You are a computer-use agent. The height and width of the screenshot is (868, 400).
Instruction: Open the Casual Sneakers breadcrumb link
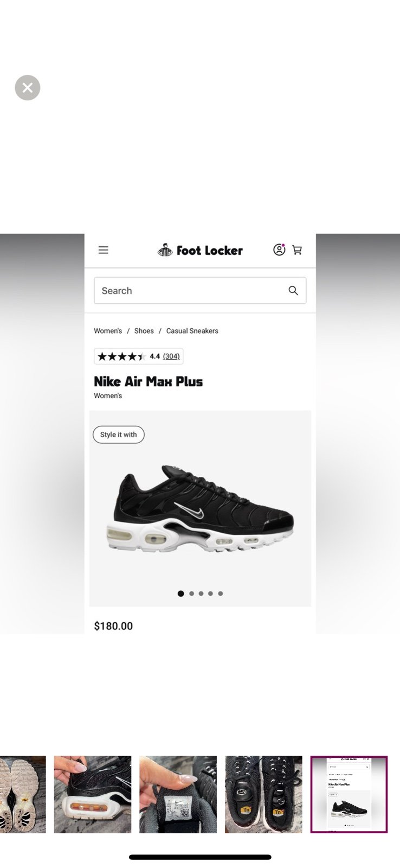point(192,331)
